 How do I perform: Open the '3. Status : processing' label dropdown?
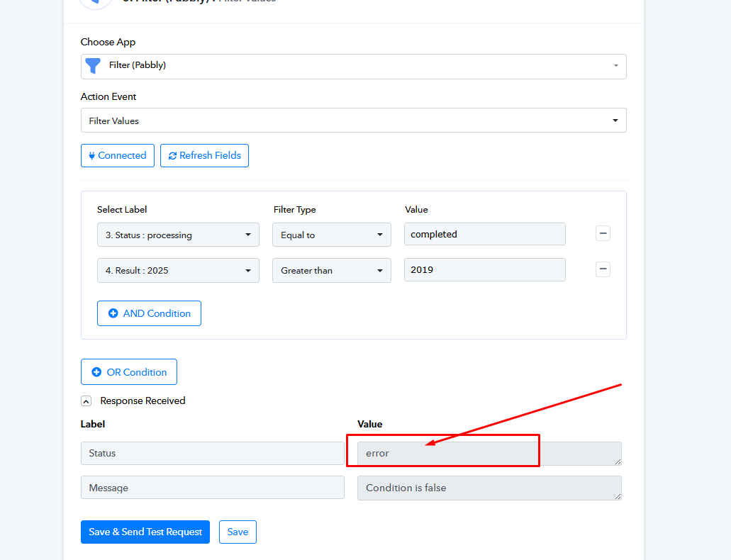[178, 235]
